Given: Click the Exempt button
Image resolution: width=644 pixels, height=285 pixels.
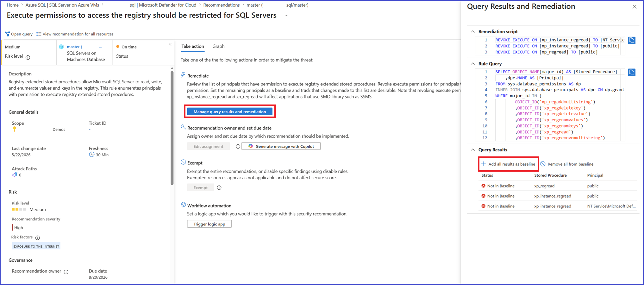Looking at the screenshot, I should tap(201, 188).
